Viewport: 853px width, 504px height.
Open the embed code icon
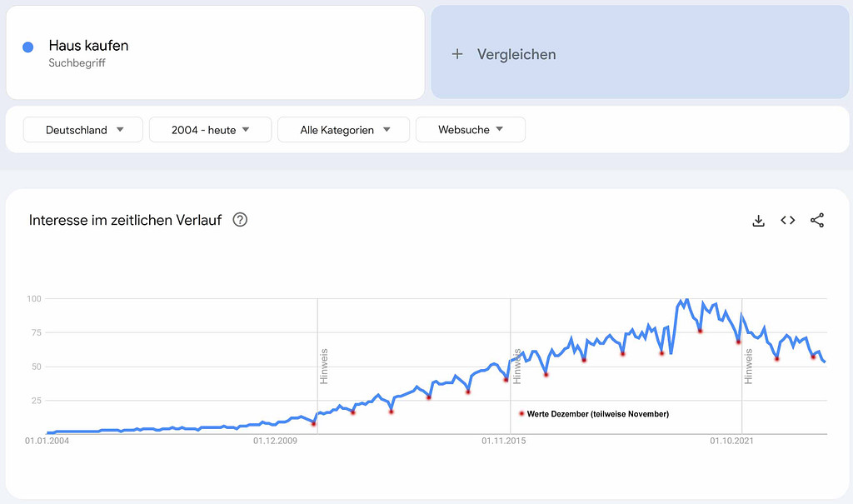[x=787, y=221]
